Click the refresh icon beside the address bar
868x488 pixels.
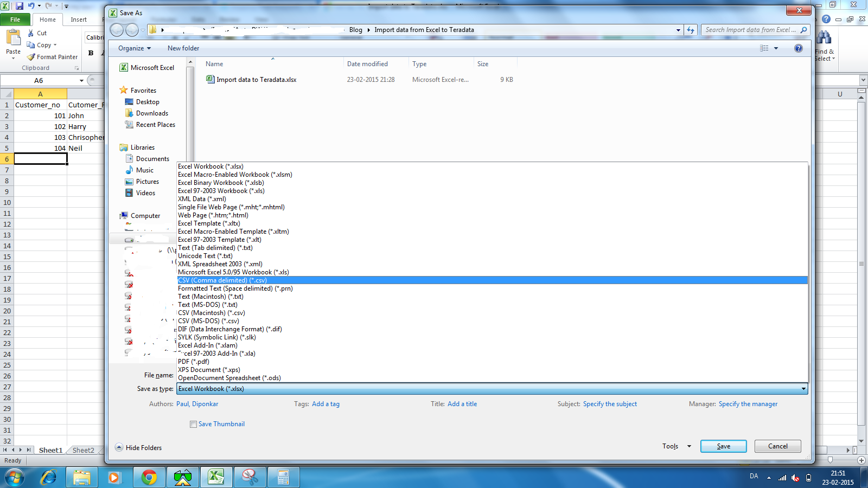690,30
